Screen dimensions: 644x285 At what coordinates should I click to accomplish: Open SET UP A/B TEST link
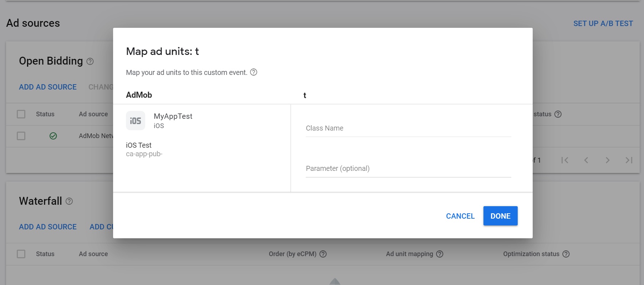(x=603, y=24)
